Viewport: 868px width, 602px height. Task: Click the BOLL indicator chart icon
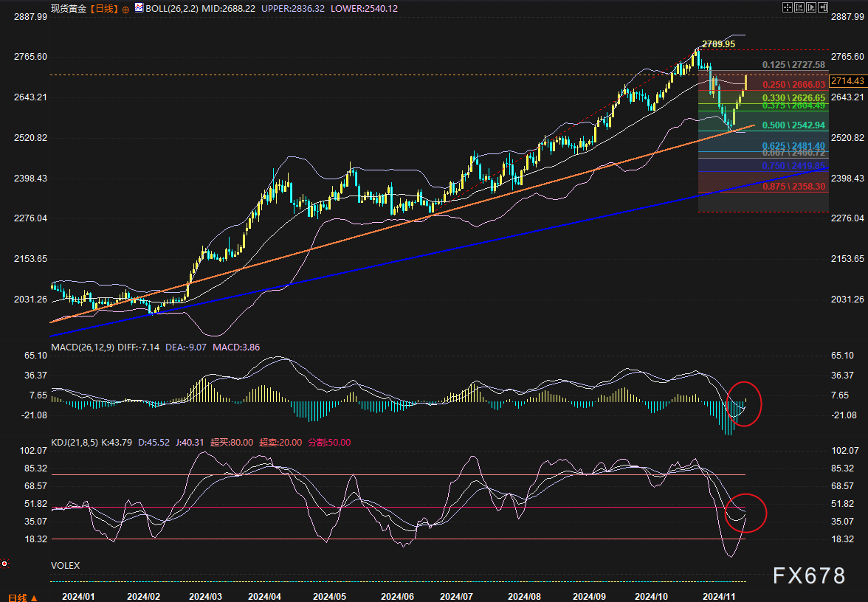pos(139,8)
